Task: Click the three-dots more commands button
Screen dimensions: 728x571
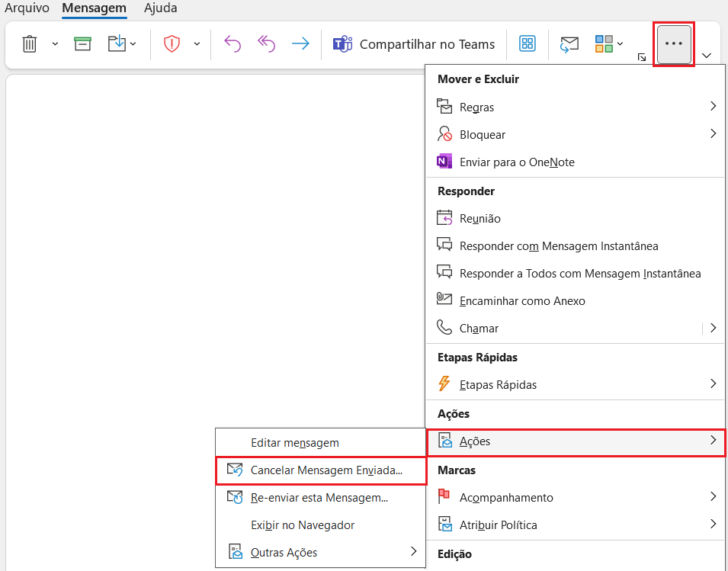Action: [x=674, y=43]
